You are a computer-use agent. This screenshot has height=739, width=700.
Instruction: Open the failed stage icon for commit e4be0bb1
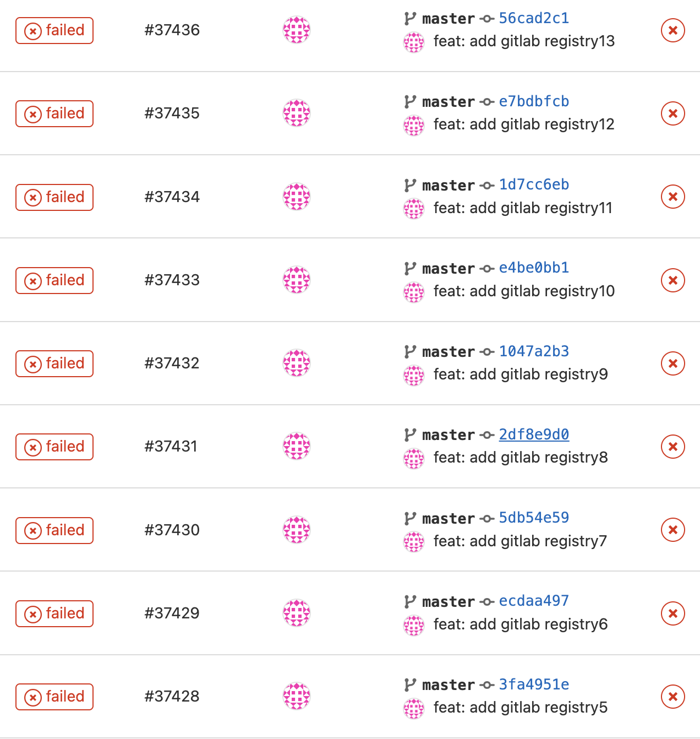click(x=672, y=280)
